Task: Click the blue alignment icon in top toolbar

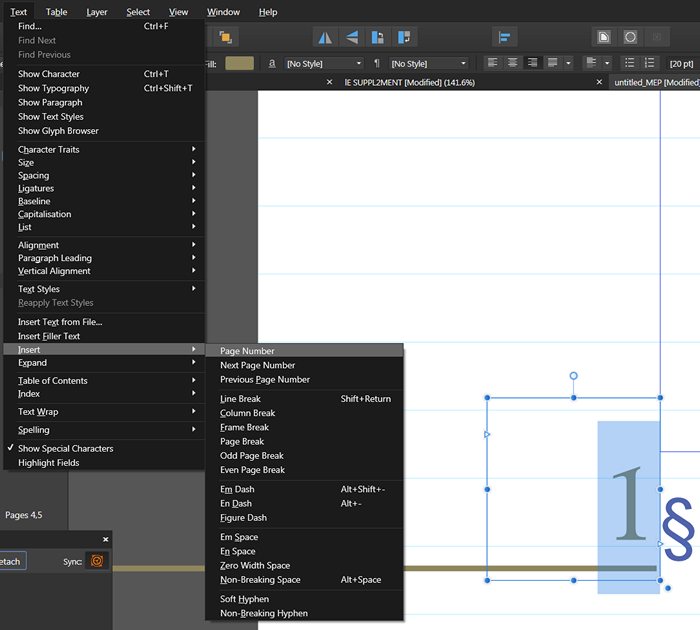Action: pyautogui.click(x=505, y=37)
